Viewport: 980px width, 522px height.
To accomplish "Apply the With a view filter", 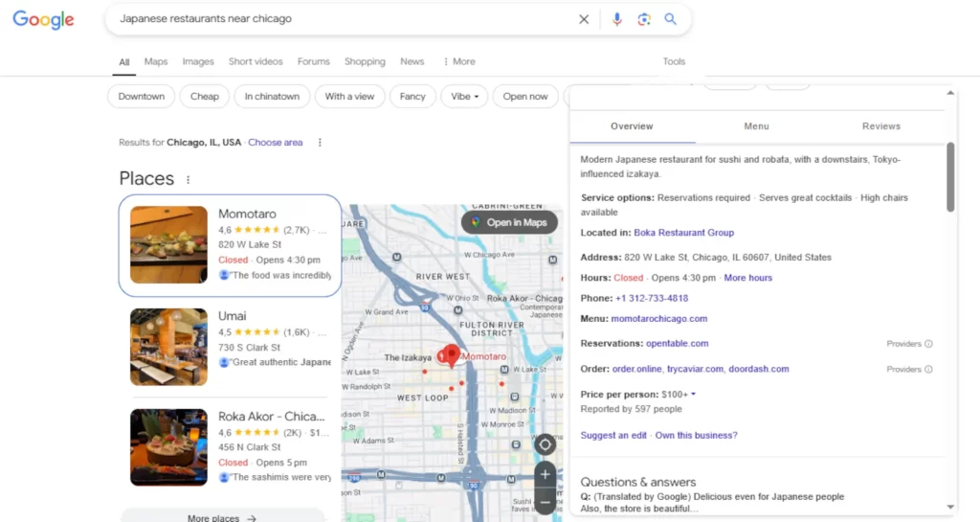I will point(349,97).
